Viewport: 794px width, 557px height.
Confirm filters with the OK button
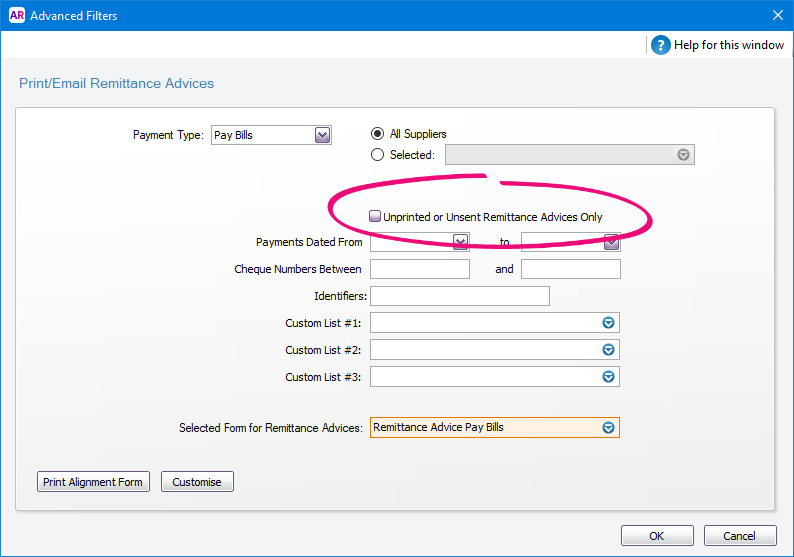point(657,536)
